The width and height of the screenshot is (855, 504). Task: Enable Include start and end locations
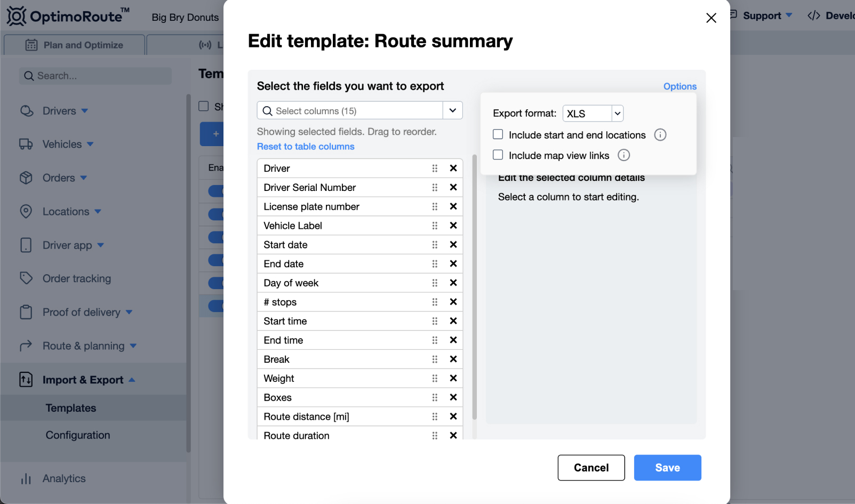(x=498, y=134)
